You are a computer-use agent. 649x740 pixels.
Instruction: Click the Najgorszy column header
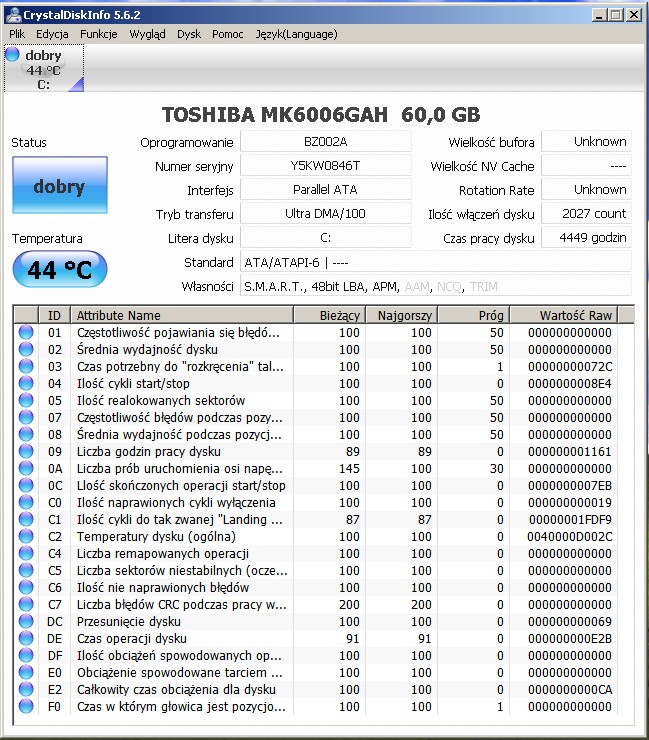(402, 315)
